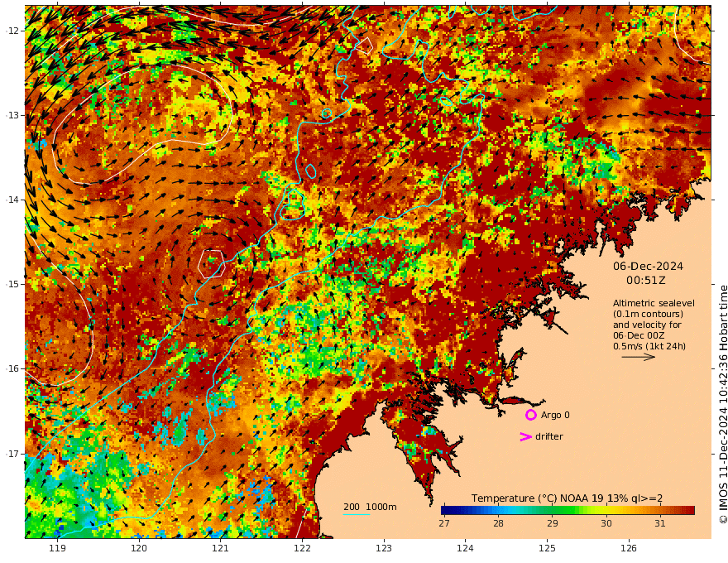Click the magenta Argo circle legend marker
Screen dimensions: 728x563
click(x=530, y=415)
